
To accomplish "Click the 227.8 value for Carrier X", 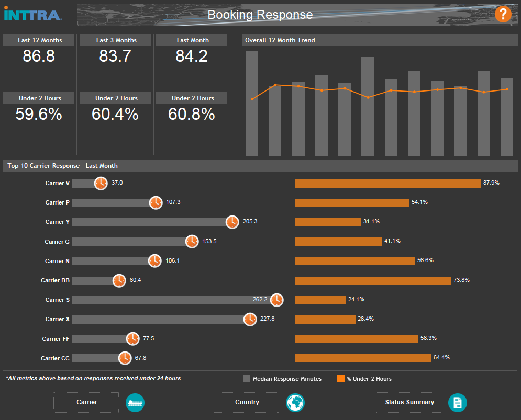I will [267, 319].
